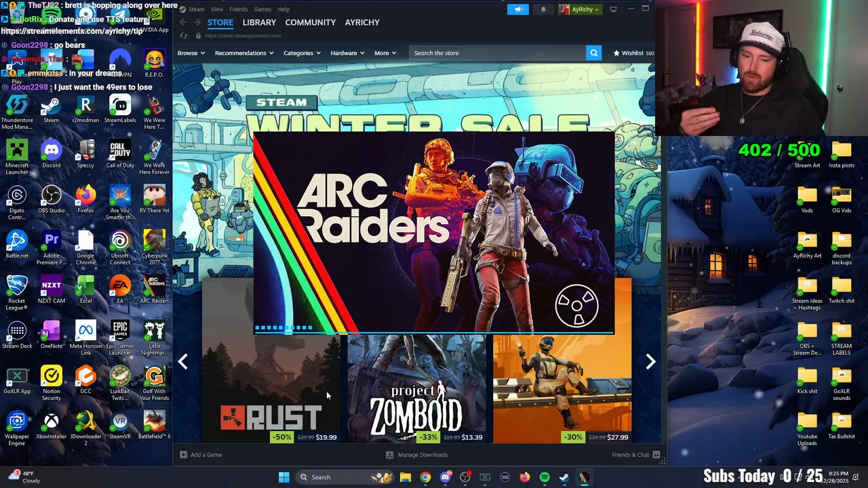Launch OBS Studio desktop shortcut
The width and height of the screenshot is (868, 488).
pos(52,199)
